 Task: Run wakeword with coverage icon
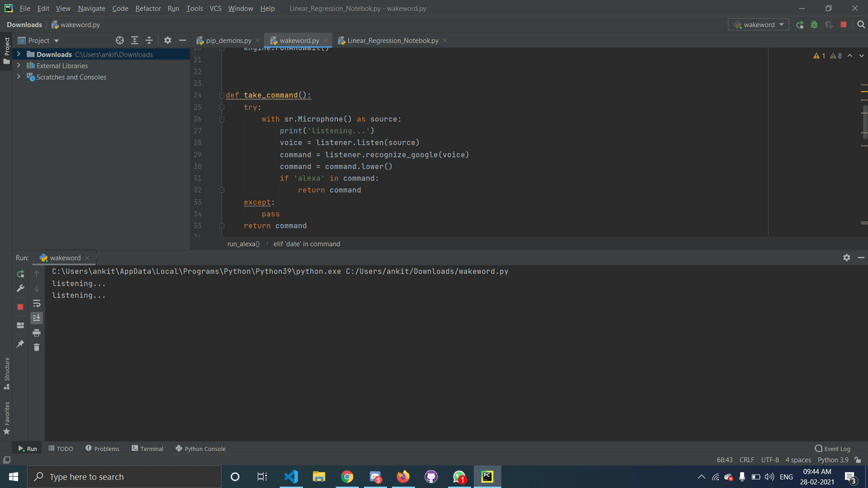[829, 25]
